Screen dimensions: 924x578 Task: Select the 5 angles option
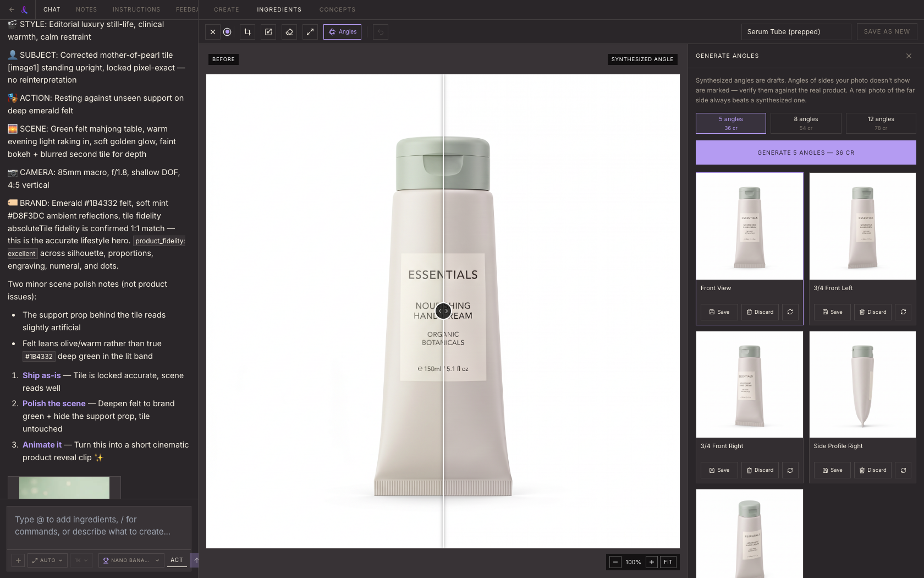coord(731,123)
